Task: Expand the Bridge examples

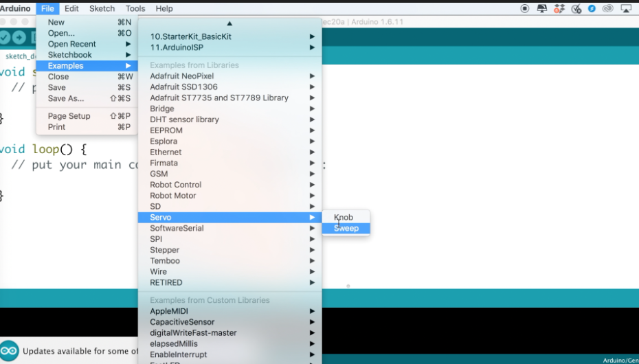Action: click(230, 109)
